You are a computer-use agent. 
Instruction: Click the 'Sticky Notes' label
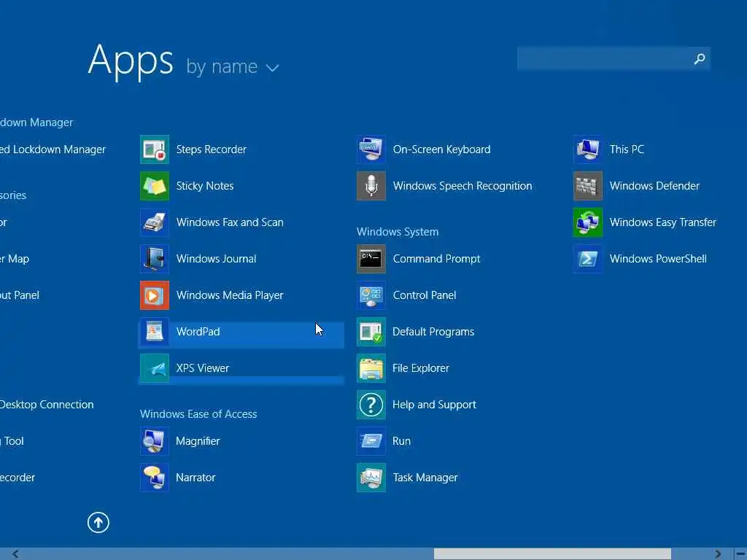tap(205, 186)
